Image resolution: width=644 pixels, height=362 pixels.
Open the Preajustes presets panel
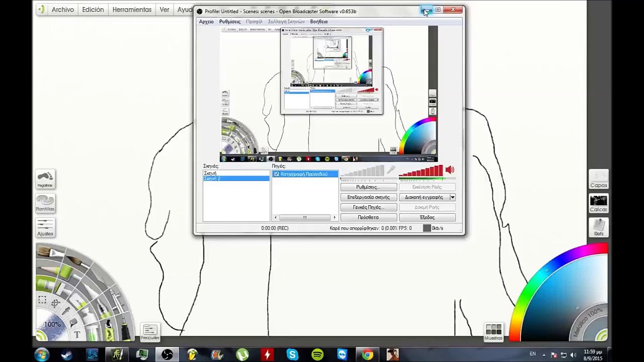coord(150,332)
